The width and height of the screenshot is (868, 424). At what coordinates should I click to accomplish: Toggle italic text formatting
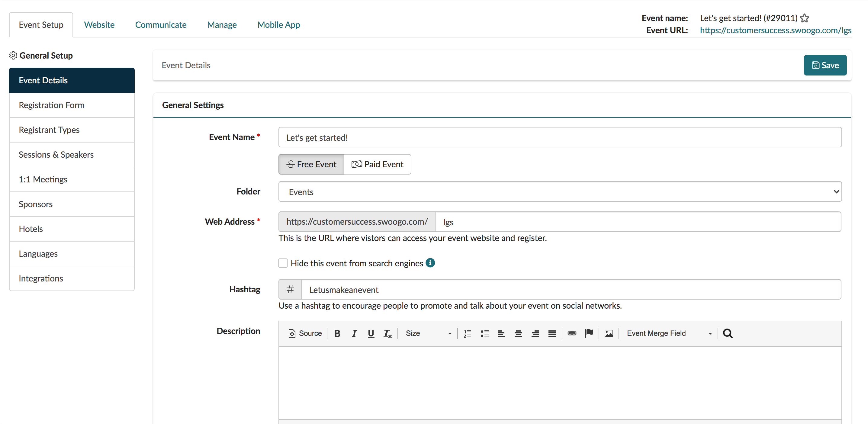pyautogui.click(x=354, y=333)
